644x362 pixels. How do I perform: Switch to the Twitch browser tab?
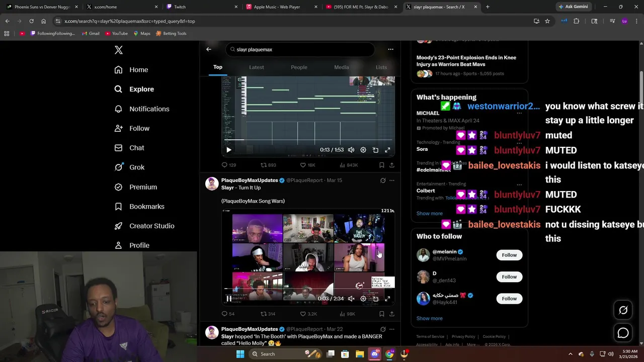[x=201, y=7]
